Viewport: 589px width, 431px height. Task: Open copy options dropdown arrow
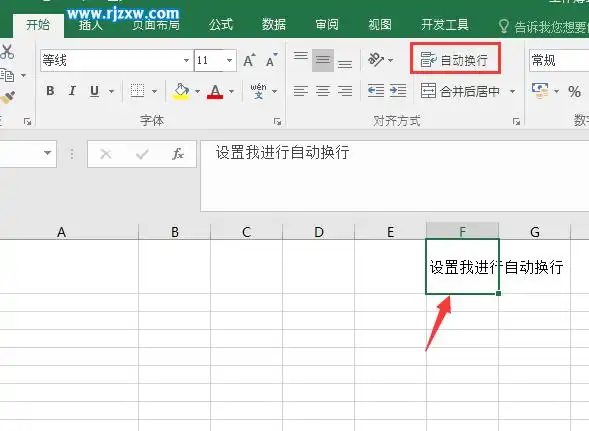pyautogui.click(x=23, y=76)
